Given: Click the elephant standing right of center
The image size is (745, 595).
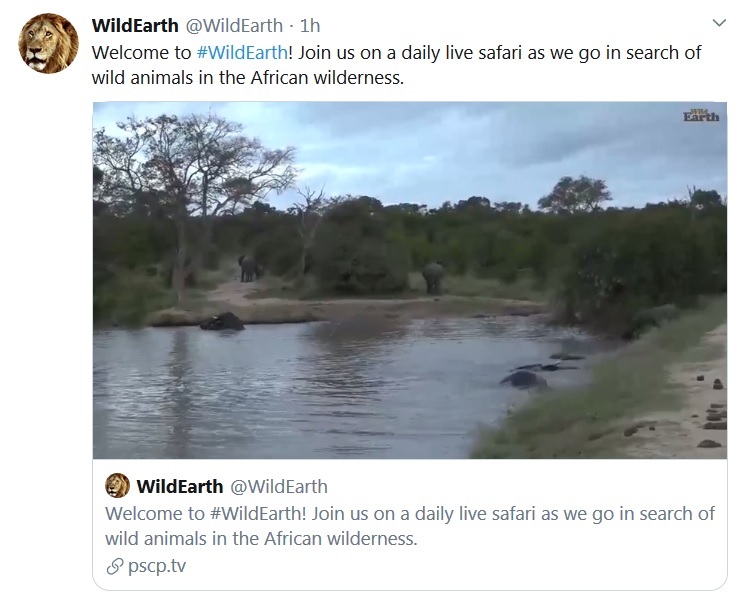Looking at the screenshot, I should pyautogui.click(x=433, y=277).
